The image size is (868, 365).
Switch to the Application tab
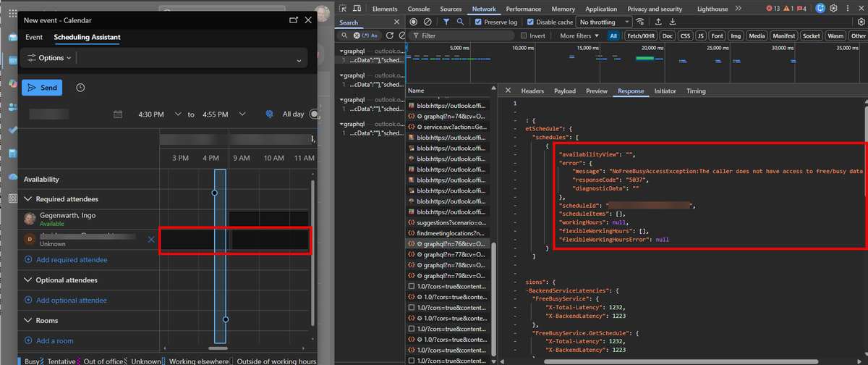(x=601, y=9)
